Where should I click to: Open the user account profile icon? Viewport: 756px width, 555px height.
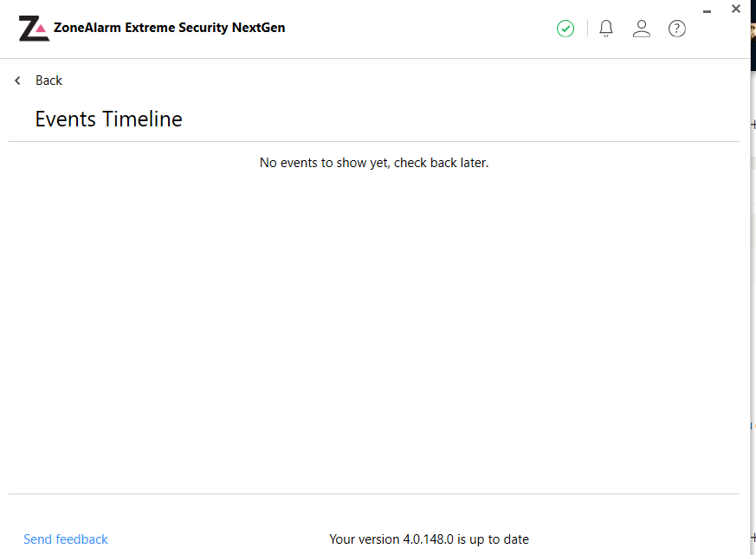pyautogui.click(x=642, y=29)
